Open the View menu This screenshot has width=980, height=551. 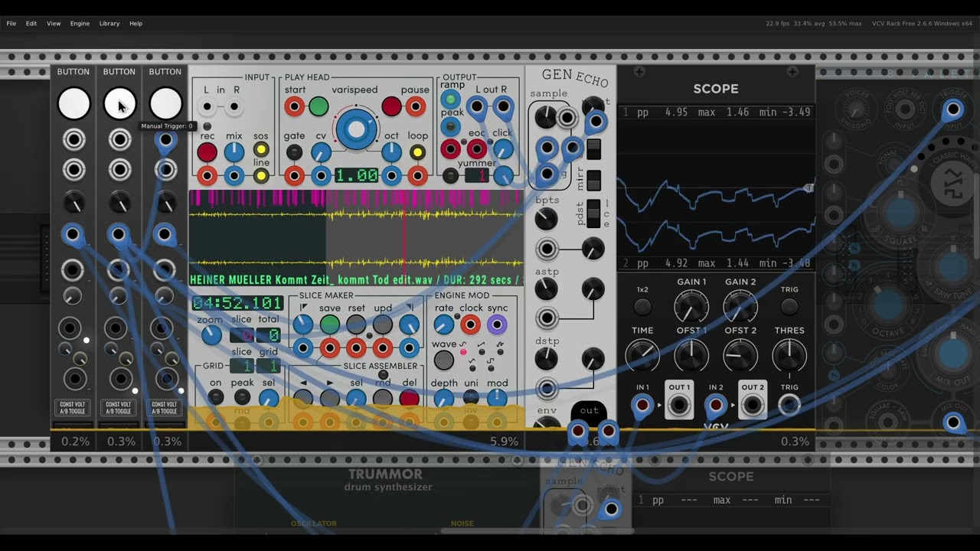click(54, 24)
